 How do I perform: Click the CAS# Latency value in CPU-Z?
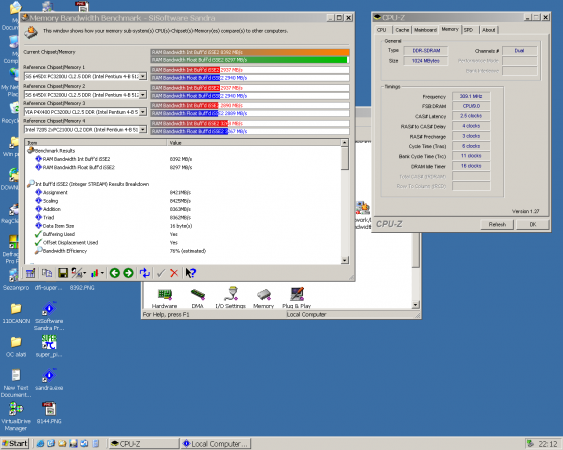tap(471, 116)
